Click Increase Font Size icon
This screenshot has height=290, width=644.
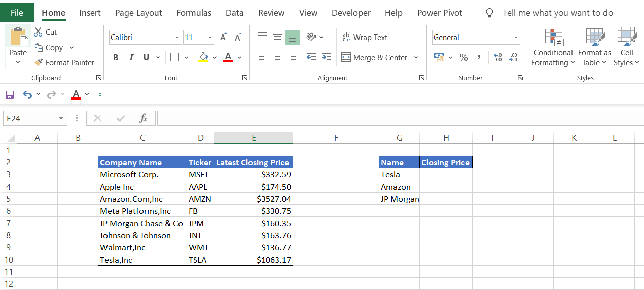[x=224, y=38]
